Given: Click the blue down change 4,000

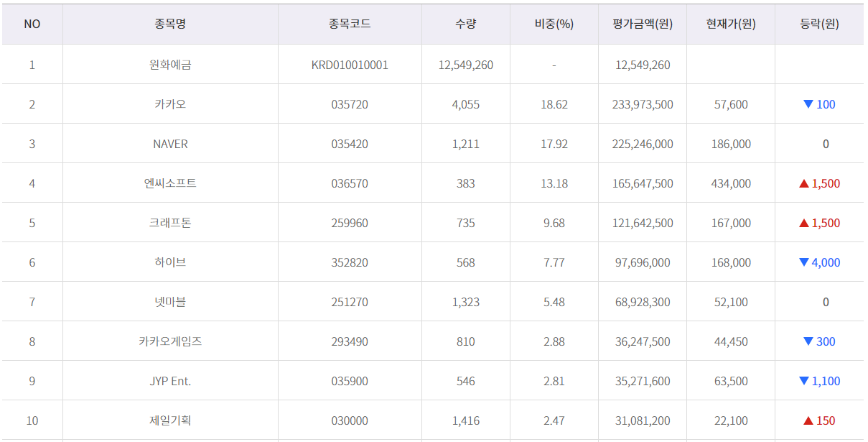Looking at the screenshot, I should pyautogui.click(x=819, y=262).
